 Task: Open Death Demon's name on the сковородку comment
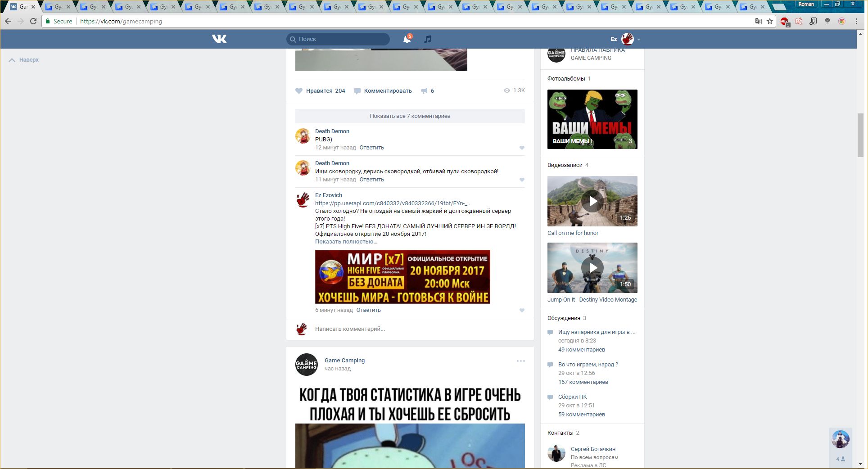[x=332, y=163]
